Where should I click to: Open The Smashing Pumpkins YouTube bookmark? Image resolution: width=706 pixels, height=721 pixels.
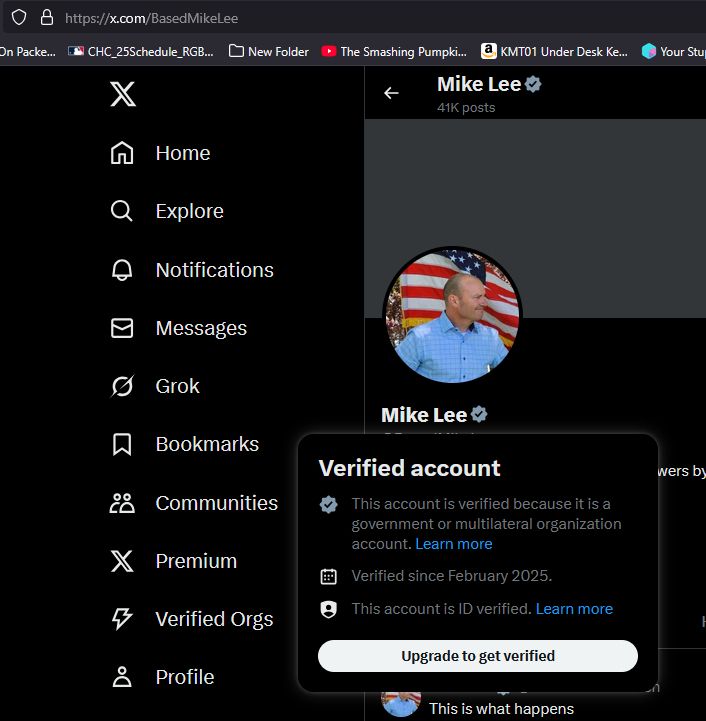click(394, 52)
